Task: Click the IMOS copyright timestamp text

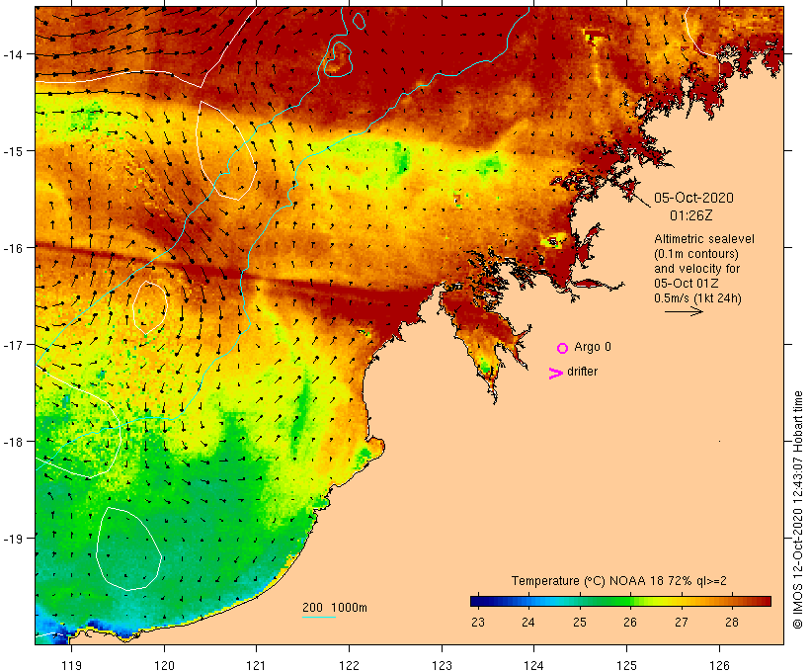Action: (798, 510)
